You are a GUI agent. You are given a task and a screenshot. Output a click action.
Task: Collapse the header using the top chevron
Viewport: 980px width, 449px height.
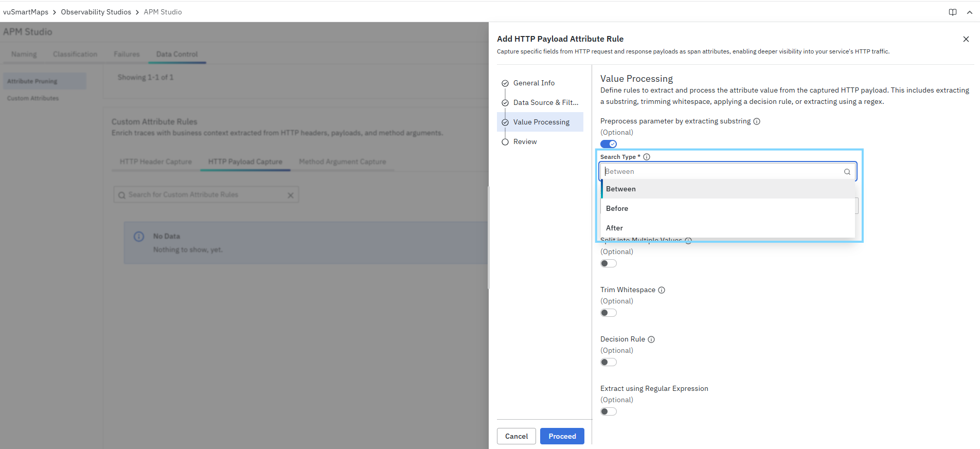(x=970, y=12)
